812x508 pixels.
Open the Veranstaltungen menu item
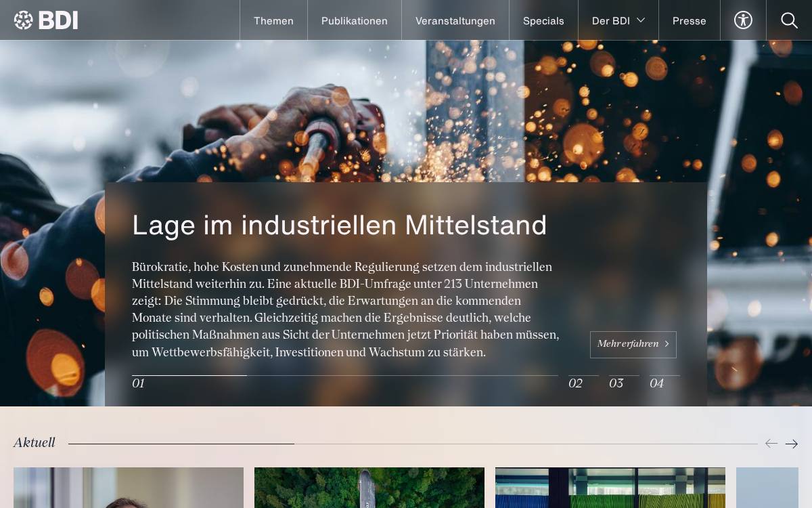tap(455, 20)
